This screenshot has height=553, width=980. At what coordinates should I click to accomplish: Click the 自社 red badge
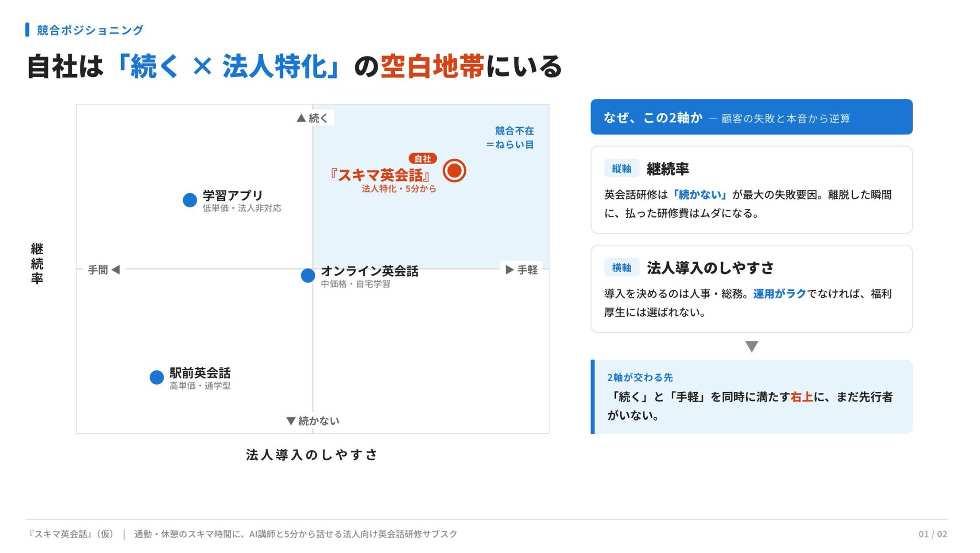click(423, 158)
